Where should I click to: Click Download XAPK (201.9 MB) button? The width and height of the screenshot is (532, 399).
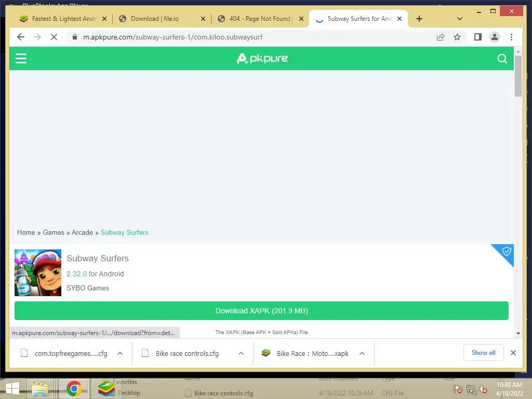point(262,311)
